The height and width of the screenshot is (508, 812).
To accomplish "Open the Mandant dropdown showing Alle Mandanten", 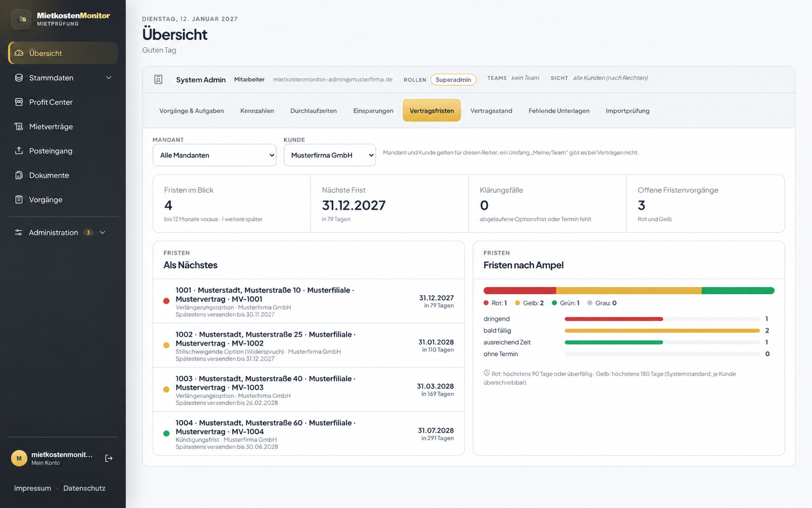I will coord(215,155).
